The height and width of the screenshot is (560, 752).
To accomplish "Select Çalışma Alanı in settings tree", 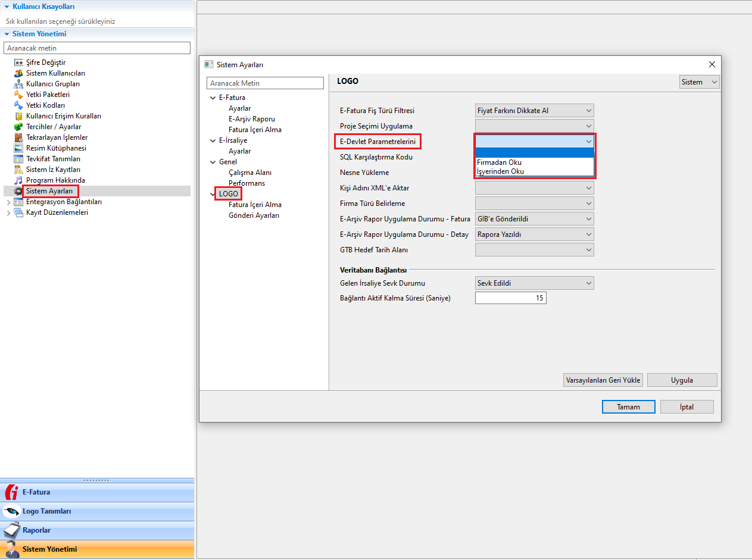I will [250, 173].
